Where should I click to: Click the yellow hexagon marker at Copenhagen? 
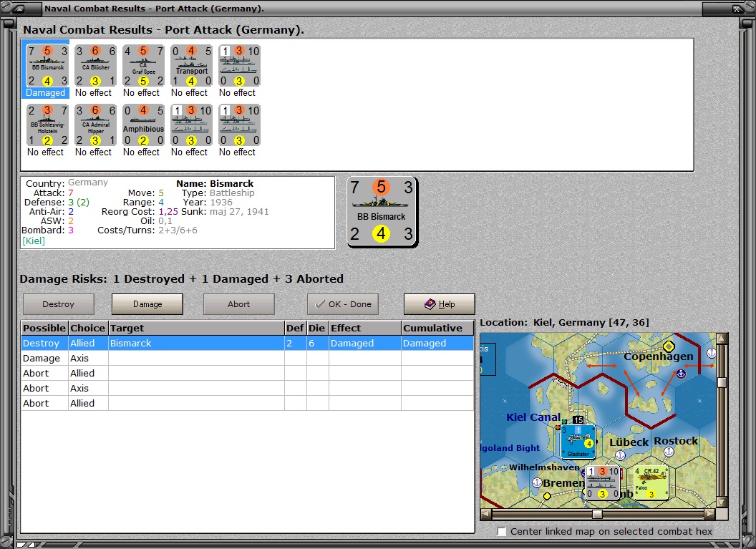point(668,346)
